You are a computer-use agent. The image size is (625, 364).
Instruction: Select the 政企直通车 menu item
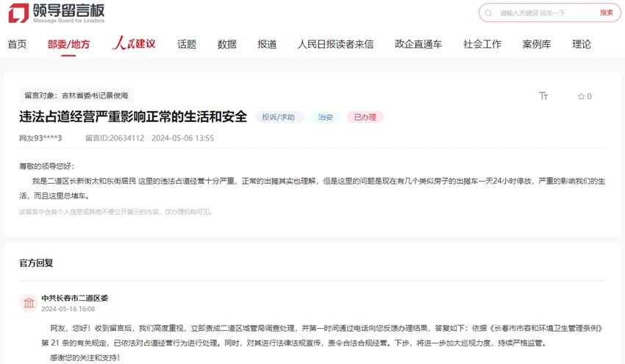[418, 44]
